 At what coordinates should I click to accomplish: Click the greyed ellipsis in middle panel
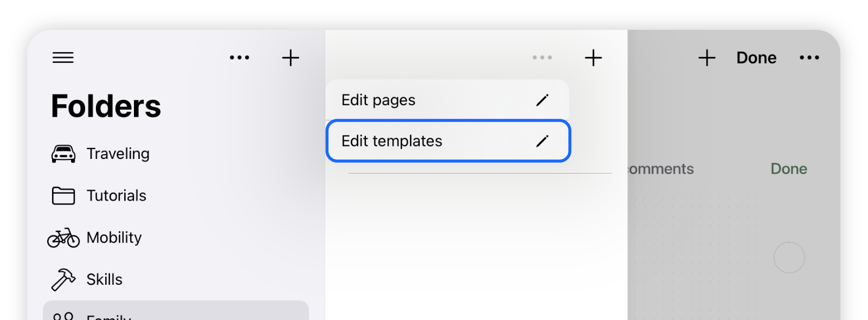(542, 57)
